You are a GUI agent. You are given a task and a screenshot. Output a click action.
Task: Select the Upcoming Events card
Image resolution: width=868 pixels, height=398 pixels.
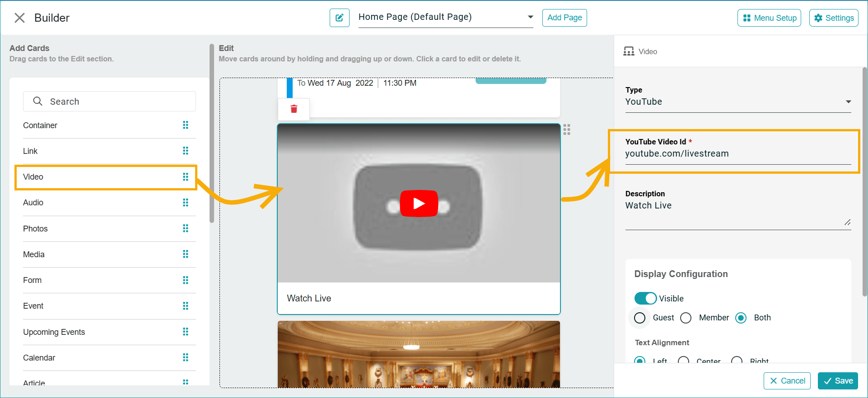pos(109,332)
